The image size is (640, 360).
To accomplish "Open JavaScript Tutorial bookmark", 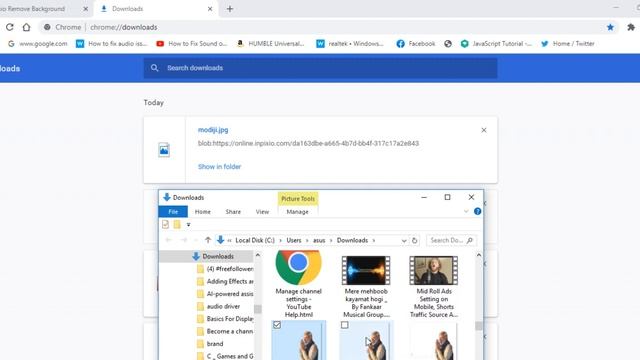I will point(496,44).
